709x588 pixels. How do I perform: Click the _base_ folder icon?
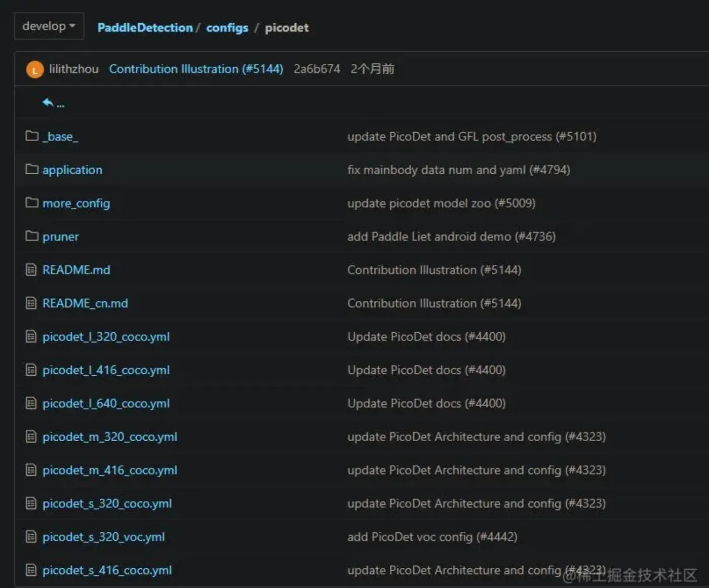tap(32, 136)
